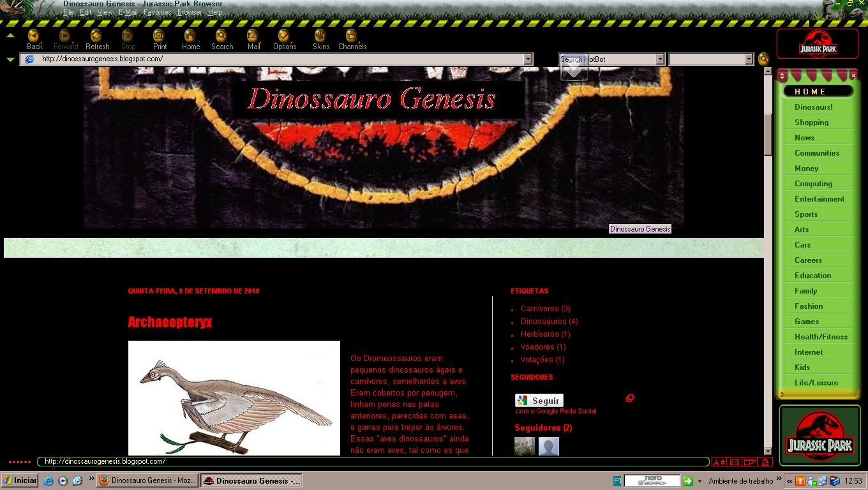Open the E-Mail menu
Image resolution: width=868 pixels, height=490 pixels.
tap(128, 12)
